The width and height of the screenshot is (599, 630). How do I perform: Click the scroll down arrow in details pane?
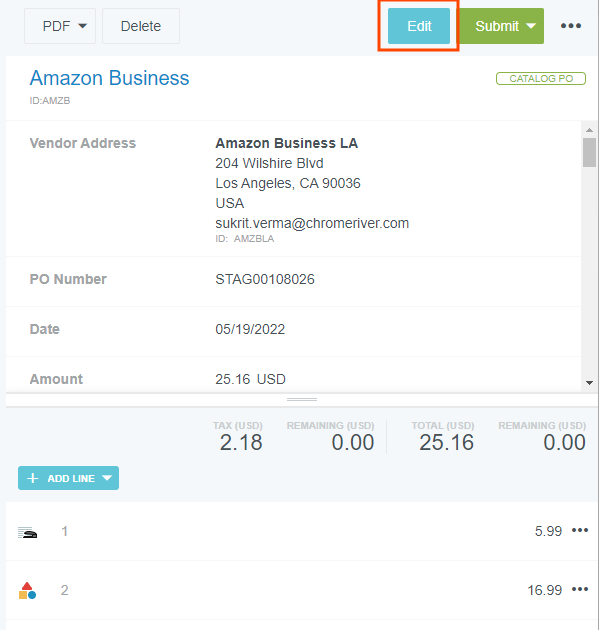pos(589,383)
